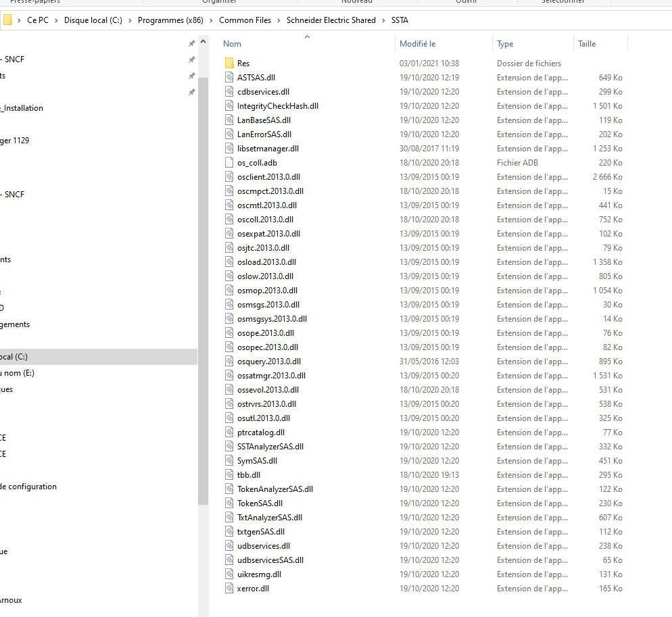
Task: Click the folder icon in the address bar
Action: click(8, 20)
